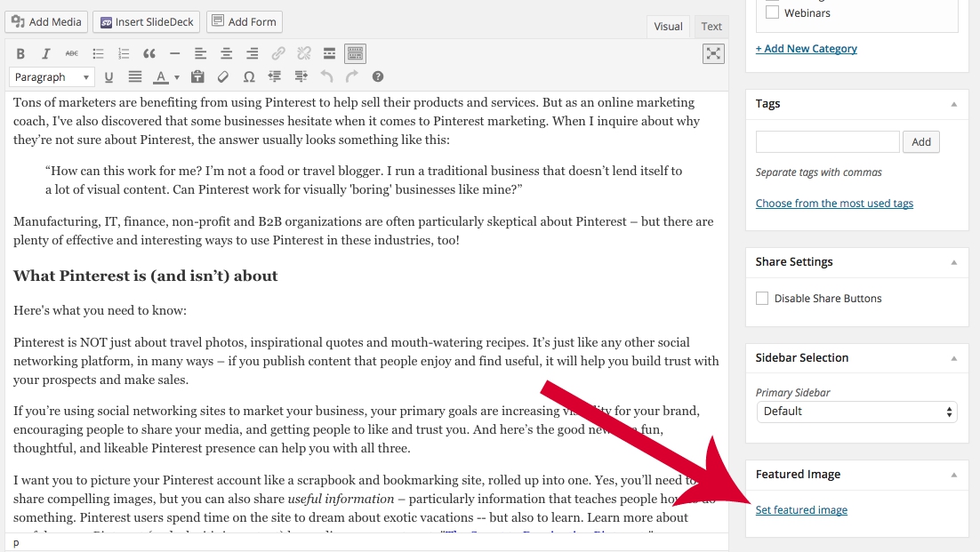Open text color picker arrow
980x552 pixels.
177,77
